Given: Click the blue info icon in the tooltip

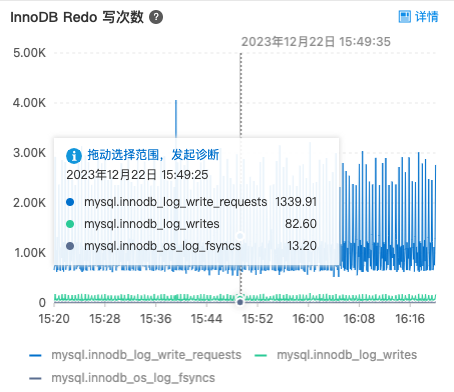Looking at the screenshot, I should pos(74,155).
